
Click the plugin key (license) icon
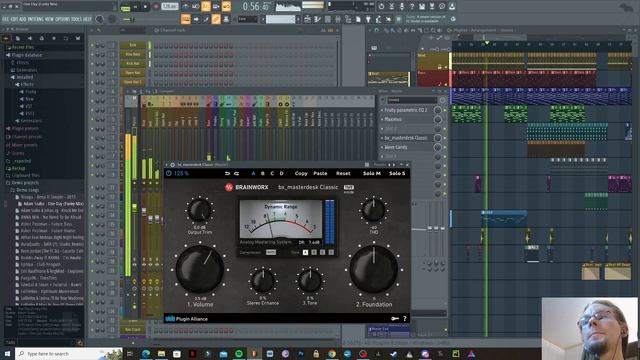point(395,319)
